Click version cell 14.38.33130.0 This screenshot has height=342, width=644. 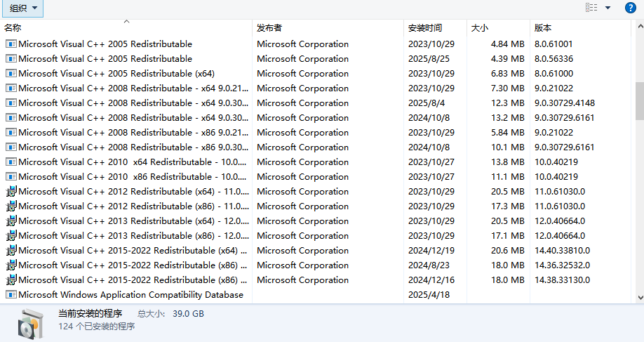[x=562, y=280]
